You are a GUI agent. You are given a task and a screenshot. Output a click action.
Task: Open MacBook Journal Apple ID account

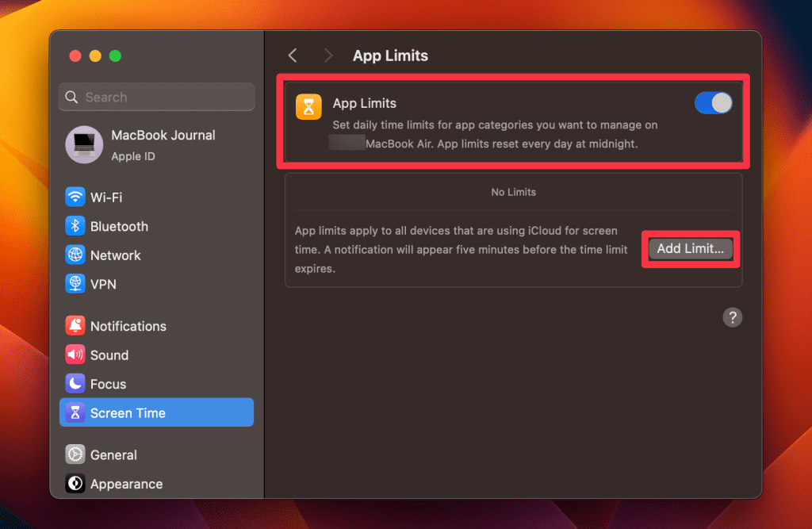[163, 144]
